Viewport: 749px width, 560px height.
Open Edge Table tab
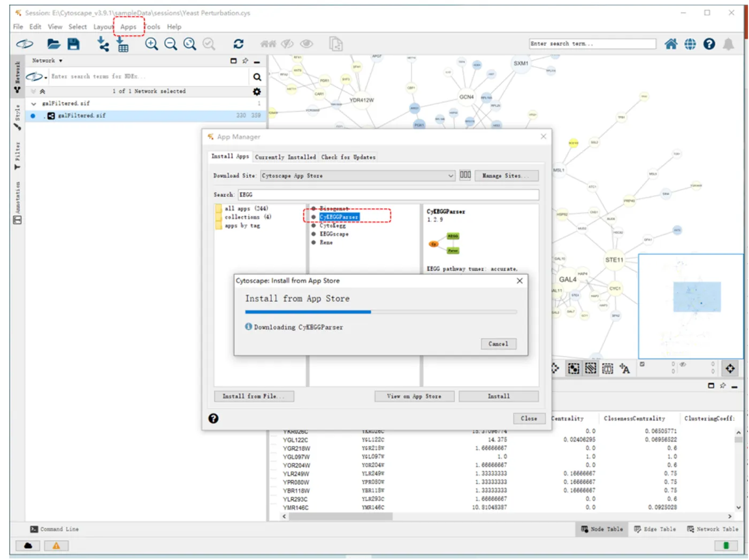click(655, 530)
